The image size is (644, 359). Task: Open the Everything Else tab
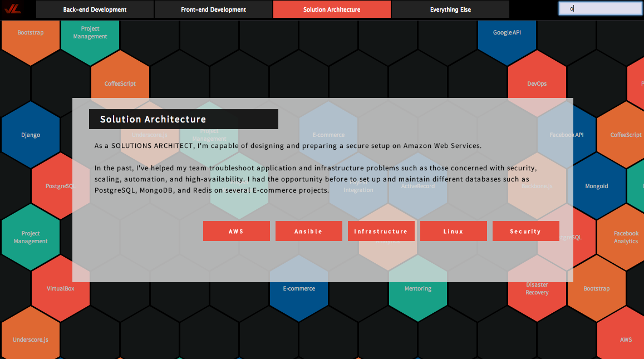coord(450,9)
